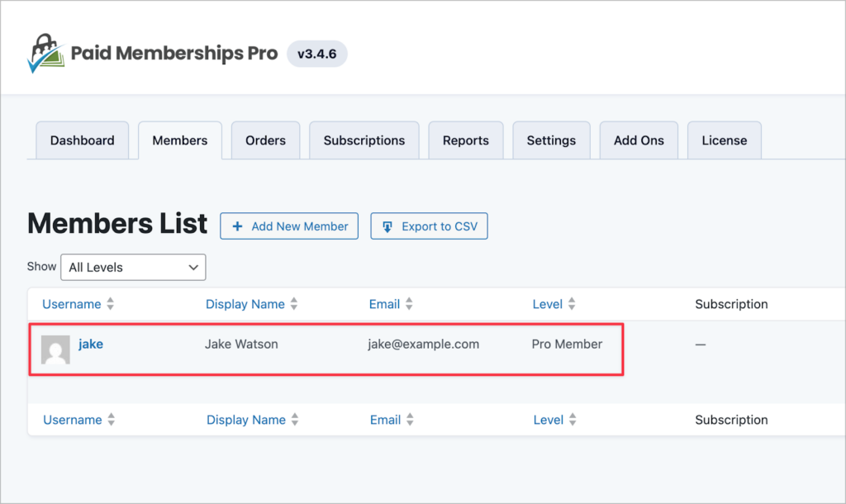Viewport: 846px width, 504px height.
Task: Sort members using the Email sort arrows
Action: click(x=410, y=304)
